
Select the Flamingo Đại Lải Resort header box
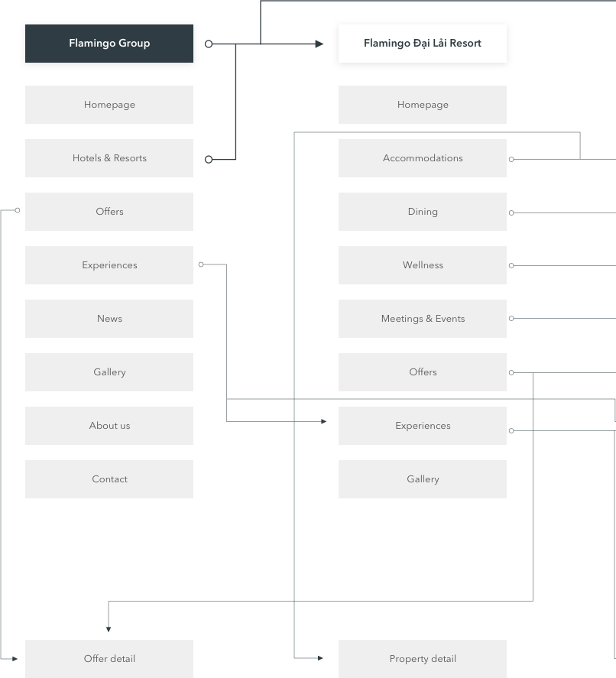423,44
